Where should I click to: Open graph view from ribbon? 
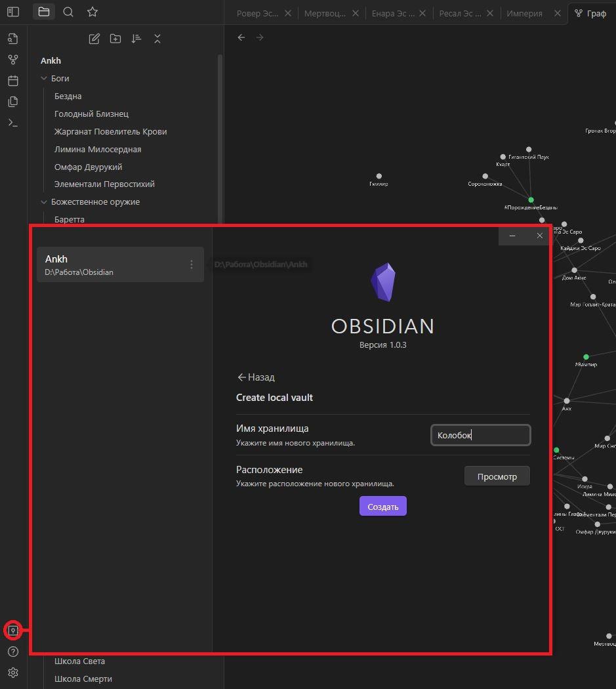[x=13, y=60]
